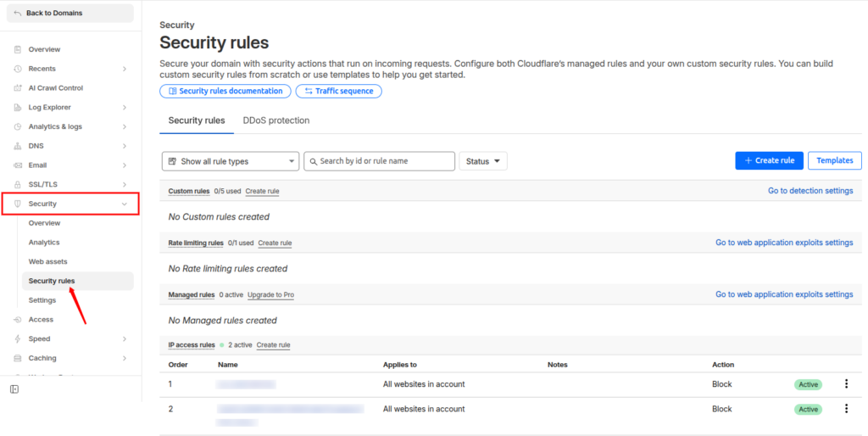
Task: Open the Status filter dropdown
Action: (x=482, y=161)
